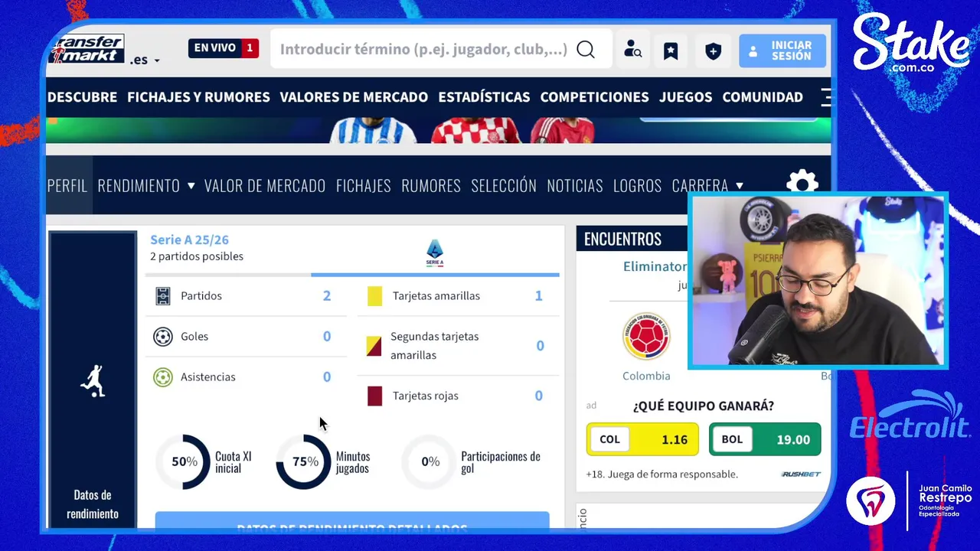Click the streamer webcam overlay
Image resolution: width=980 pixels, height=551 pixels.
point(818,280)
